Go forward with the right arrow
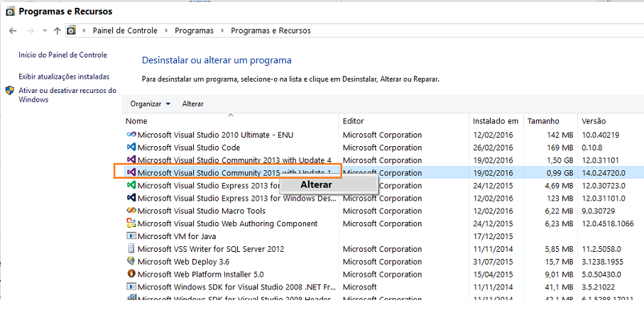Viewport: 644px width, 332px height. click(31, 31)
